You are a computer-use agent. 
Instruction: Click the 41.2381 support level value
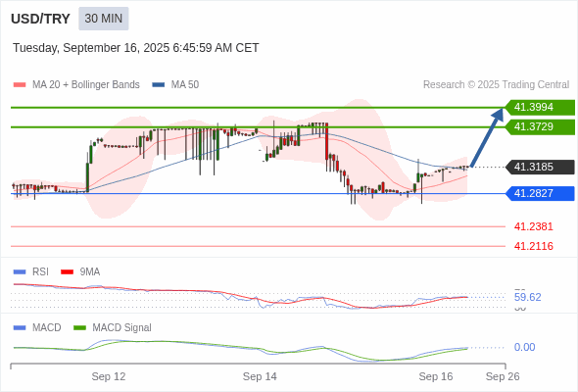click(x=534, y=226)
